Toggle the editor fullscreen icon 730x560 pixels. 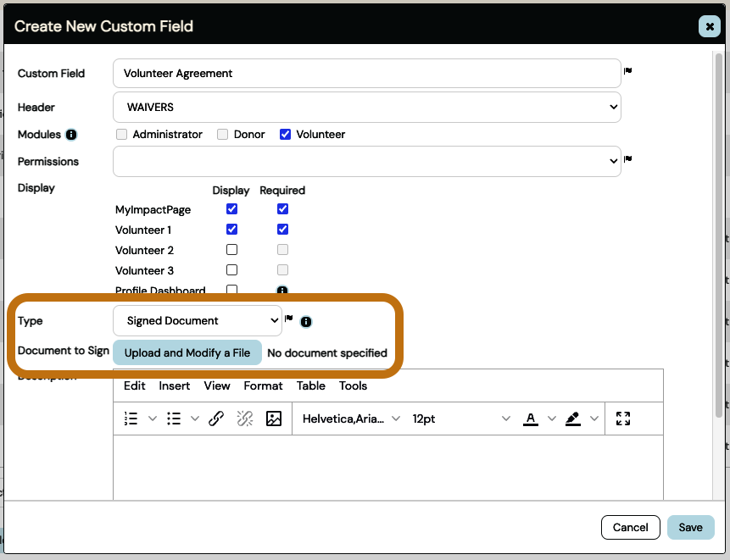623,419
